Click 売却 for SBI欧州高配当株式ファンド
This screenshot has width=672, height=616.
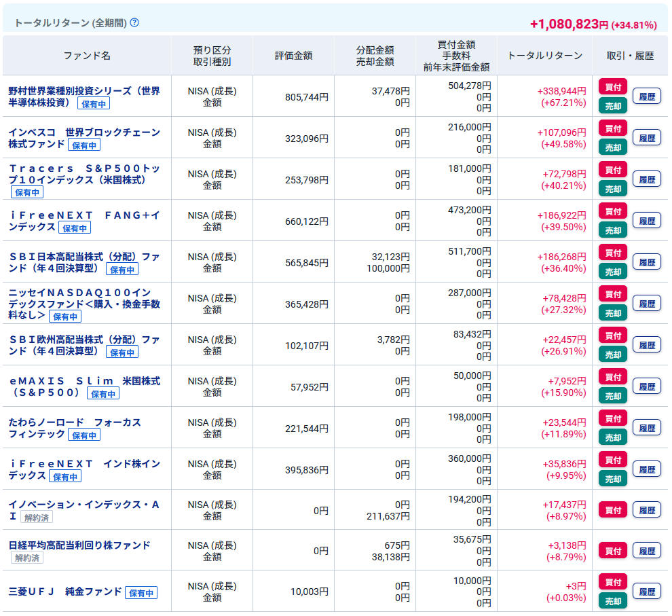click(x=613, y=355)
